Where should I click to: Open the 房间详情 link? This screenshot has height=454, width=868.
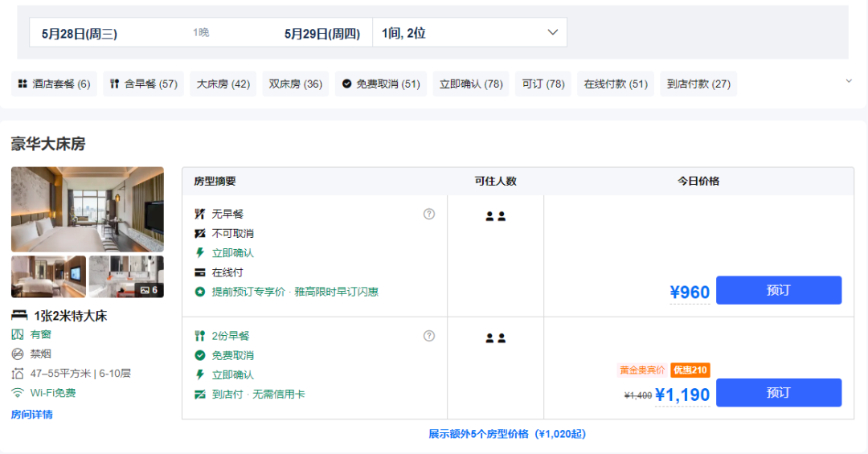point(31,414)
